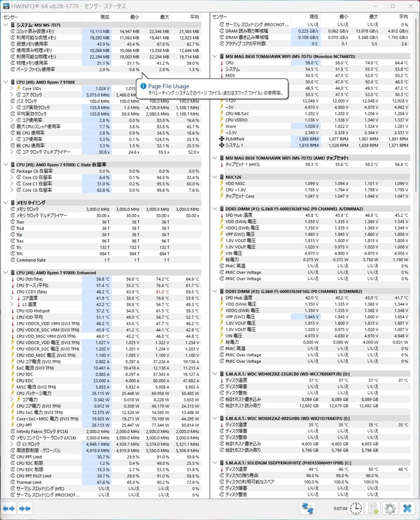Select the Package C6 在留率 row

point(105,171)
